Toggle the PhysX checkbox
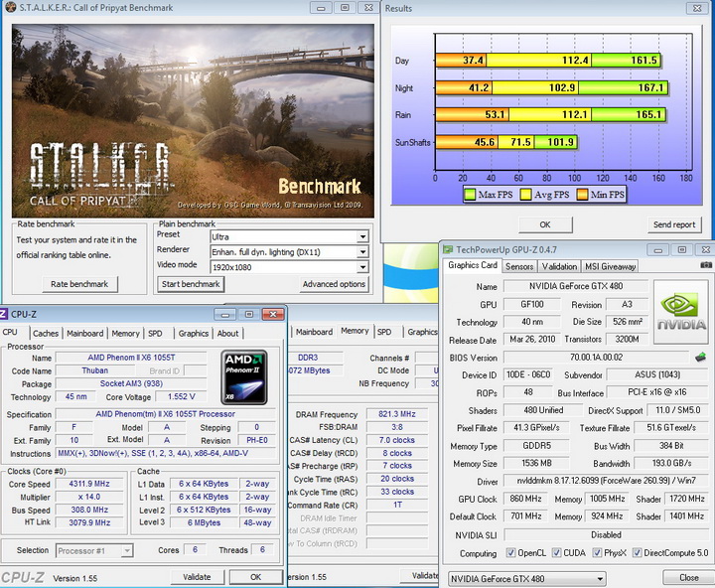Image resolution: width=715 pixels, height=588 pixels. pyautogui.click(x=597, y=553)
